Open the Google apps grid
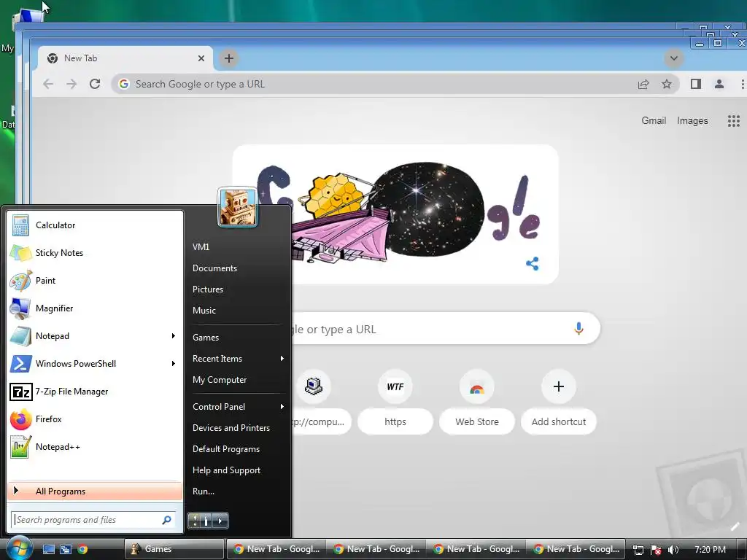This screenshot has width=747, height=560. coord(734,121)
